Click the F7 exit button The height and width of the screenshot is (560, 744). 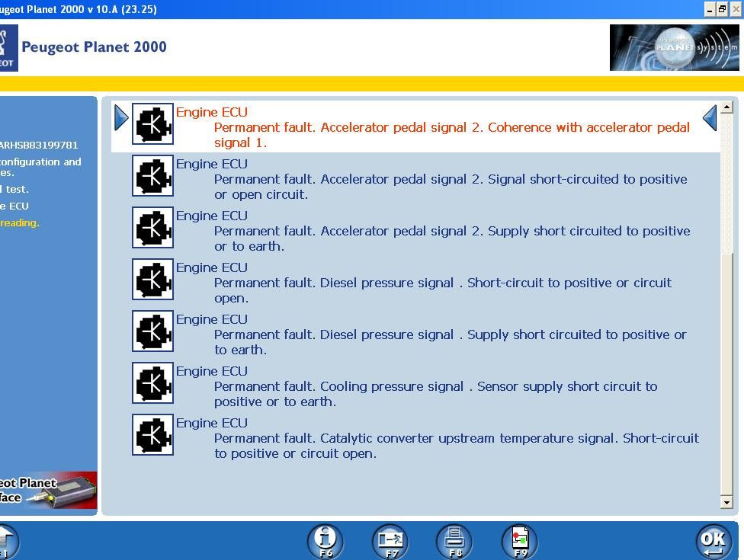coord(390,541)
